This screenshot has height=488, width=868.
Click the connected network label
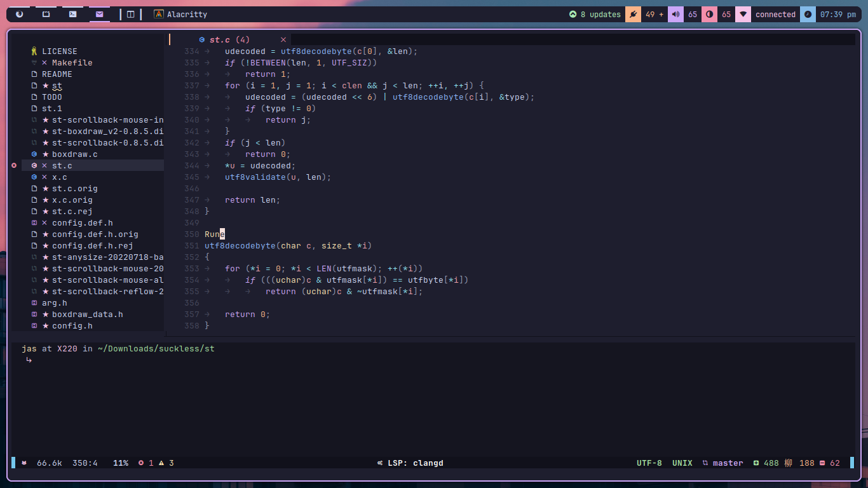click(x=775, y=13)
